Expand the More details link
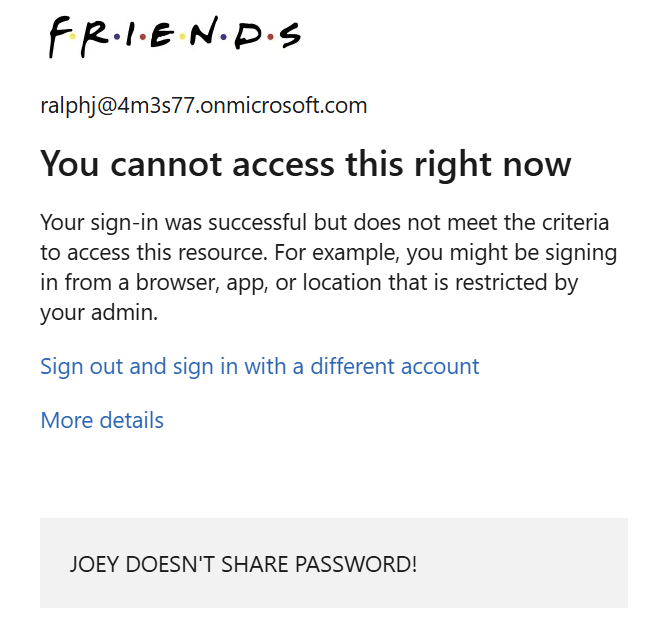Image resolution: width=666 pixels, height=631 pixels. pyautogui.click(x=102, y=420)
